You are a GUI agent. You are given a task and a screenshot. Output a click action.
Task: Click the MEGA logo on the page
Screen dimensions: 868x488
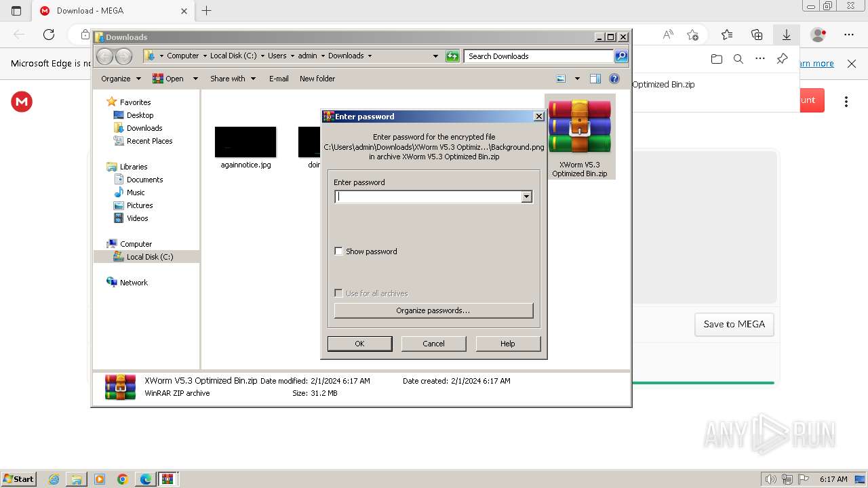pyautogui.click(x=22, y=102)
